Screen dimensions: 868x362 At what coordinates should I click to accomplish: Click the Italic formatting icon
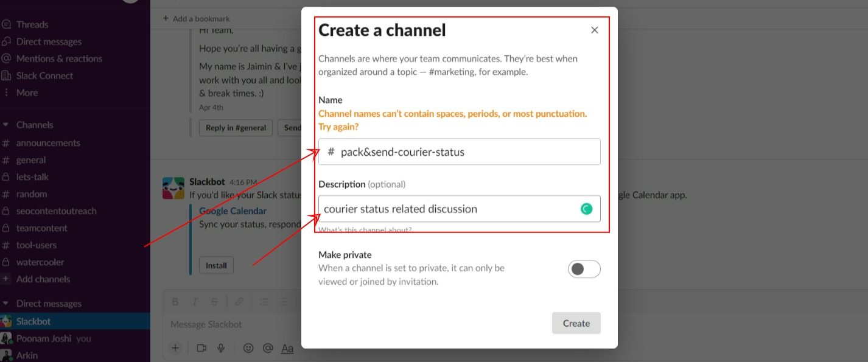[x=195, y=301]
